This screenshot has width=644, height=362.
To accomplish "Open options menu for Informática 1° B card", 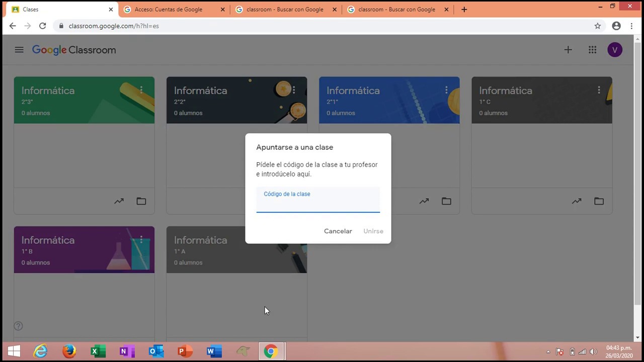I will tap(141, 240).
